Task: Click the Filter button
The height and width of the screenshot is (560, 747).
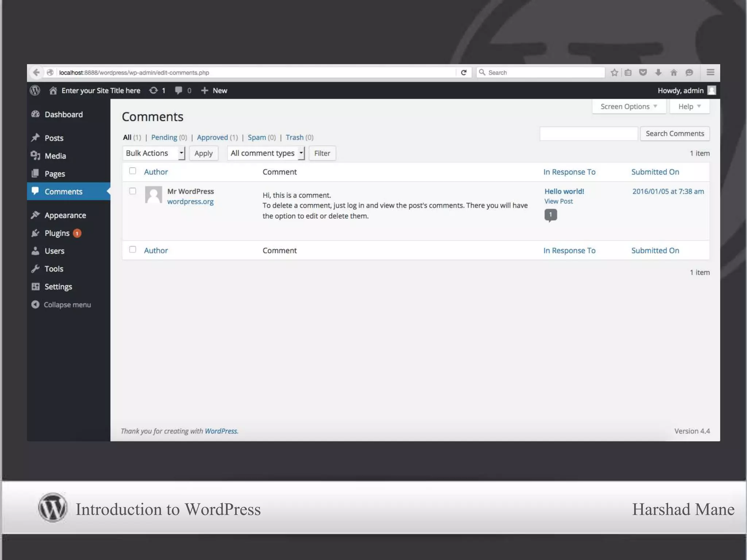Action: 322,153
